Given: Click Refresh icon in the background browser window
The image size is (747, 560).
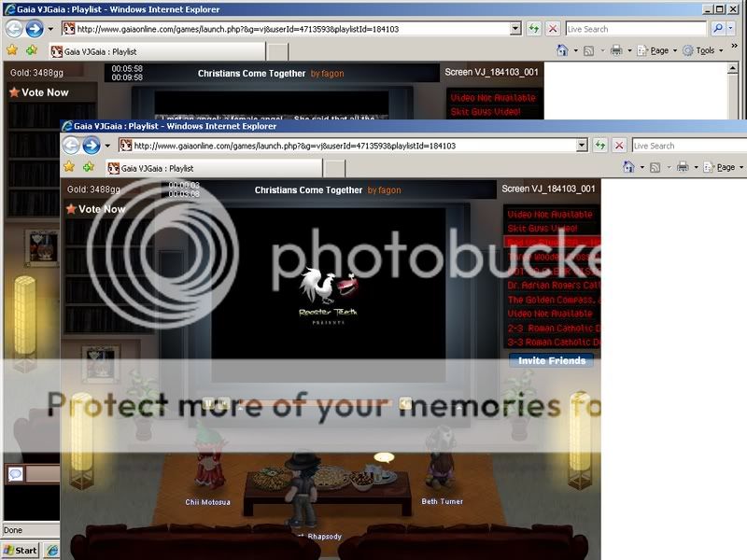Looking at the screenshot, I should 533,29.
